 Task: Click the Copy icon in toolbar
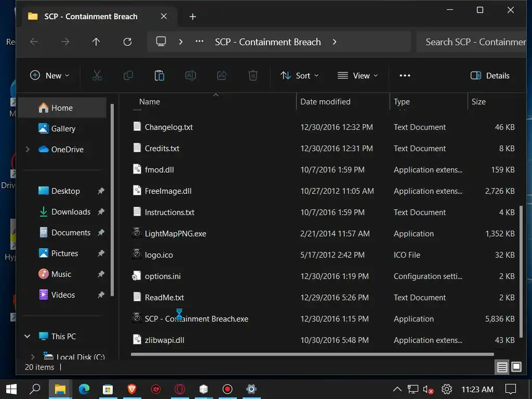click(128, 75)
